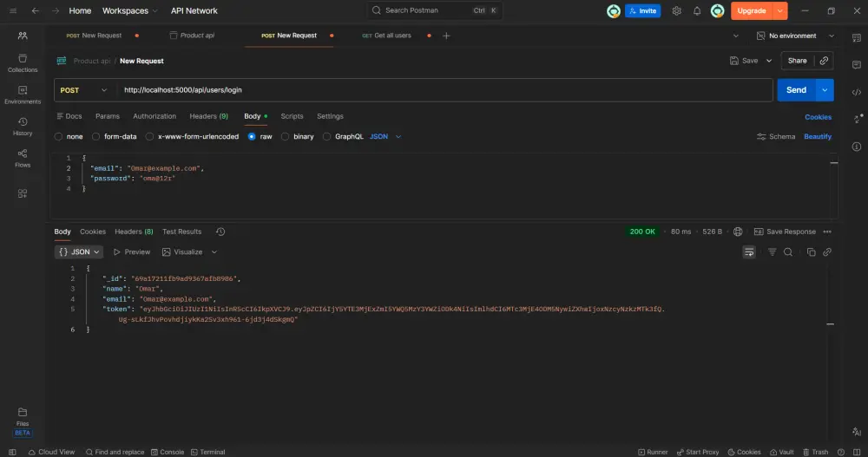
Task: Open Console in the status bar
Action: 168,452
